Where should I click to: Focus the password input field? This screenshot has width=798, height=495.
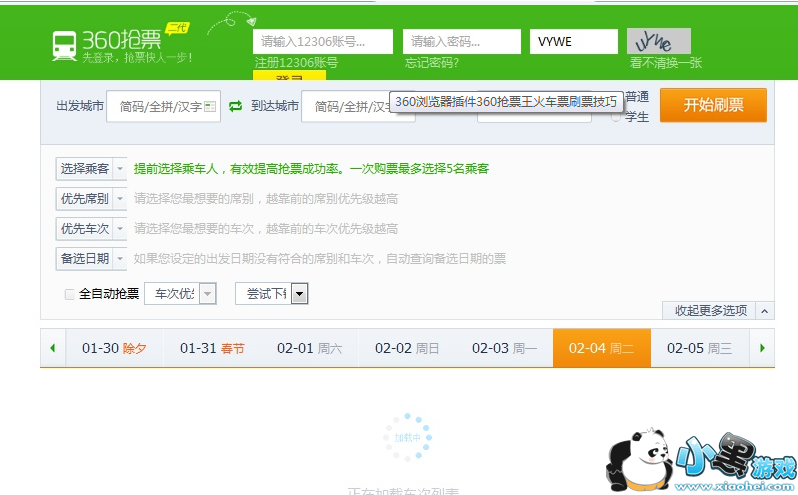click(462, 42)
